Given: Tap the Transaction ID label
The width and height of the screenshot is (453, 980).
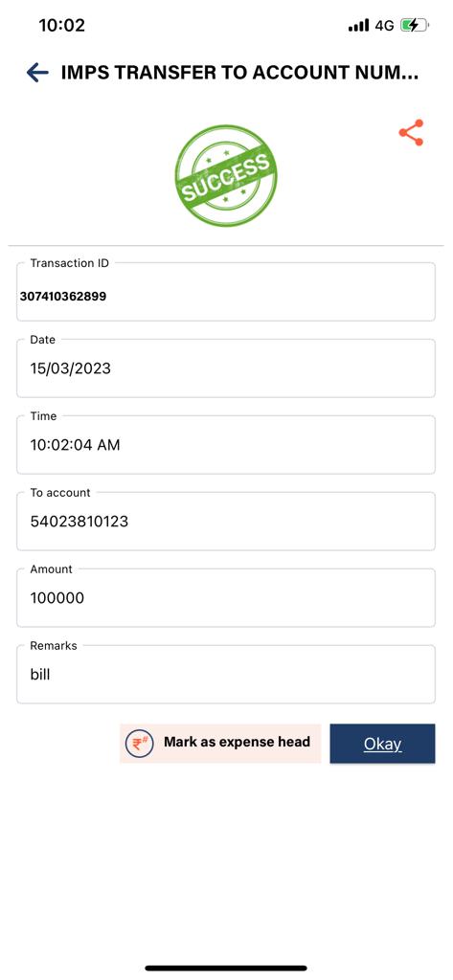Looking at the screenshot, I should tap(70, 263).
